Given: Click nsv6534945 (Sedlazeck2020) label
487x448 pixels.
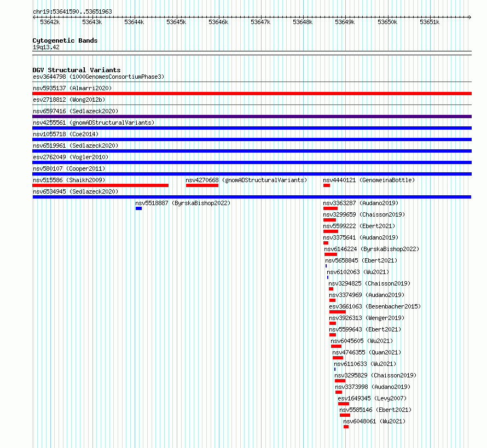Looking at the screenshot, I should coord(76,191).
